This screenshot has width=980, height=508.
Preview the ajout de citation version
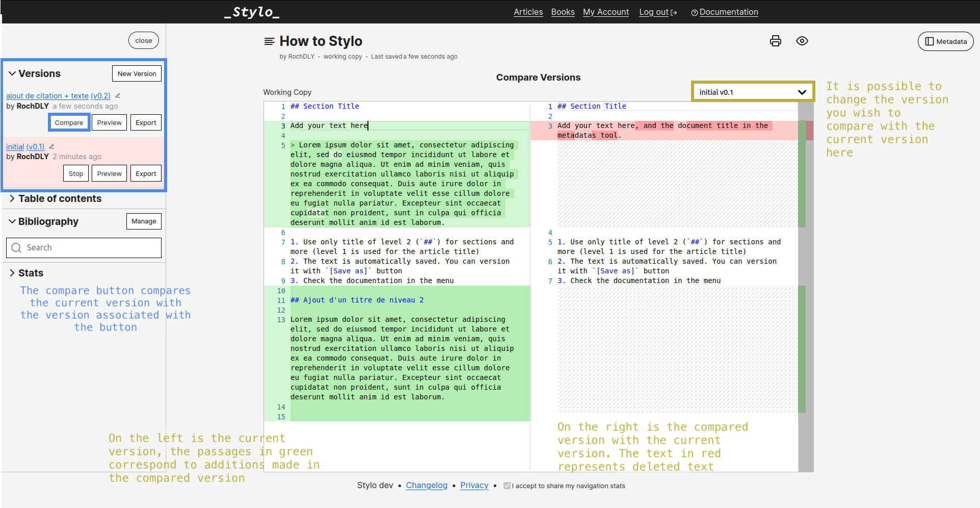(x=109, y=122)
